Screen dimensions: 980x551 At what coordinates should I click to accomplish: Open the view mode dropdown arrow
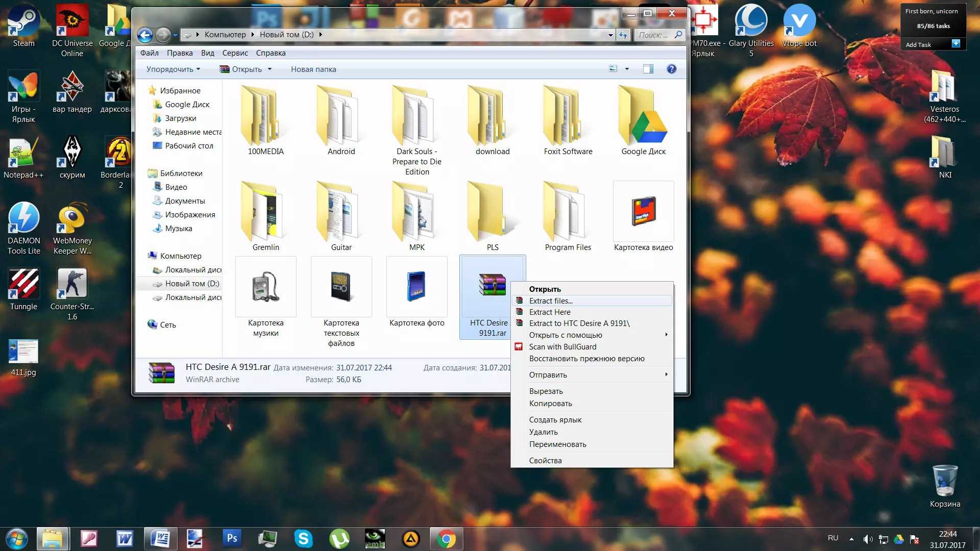pyautogui.click(x=627, y=69)
